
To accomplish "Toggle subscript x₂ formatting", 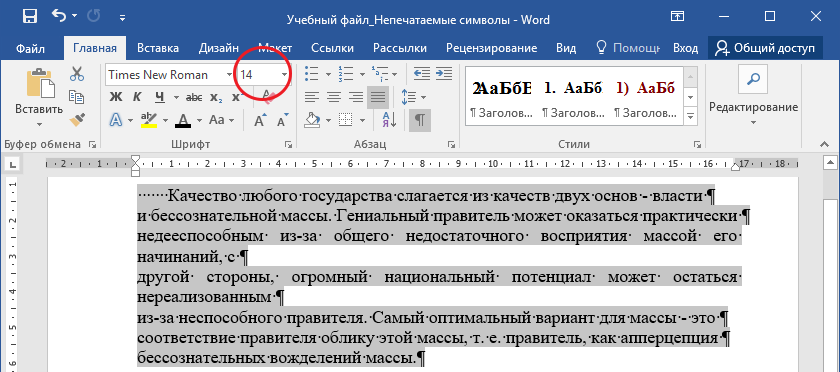I will 216,97.
